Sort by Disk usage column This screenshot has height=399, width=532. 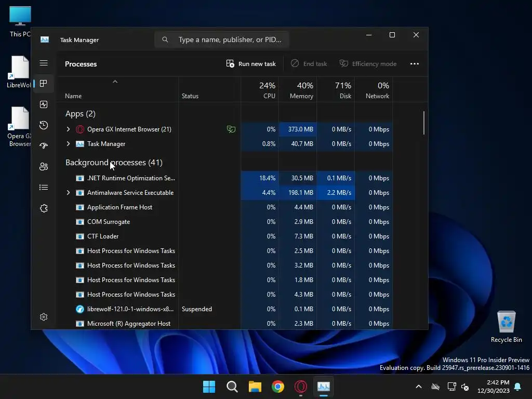336,90
